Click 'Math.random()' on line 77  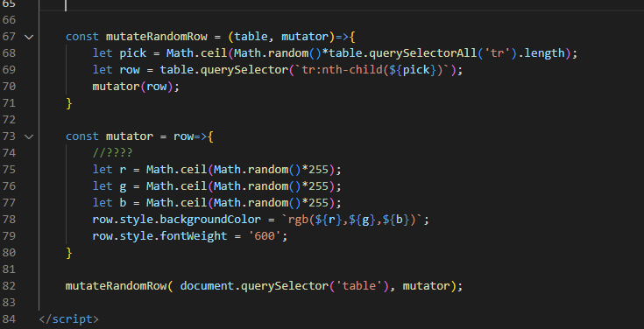click(x=257, y=203)
